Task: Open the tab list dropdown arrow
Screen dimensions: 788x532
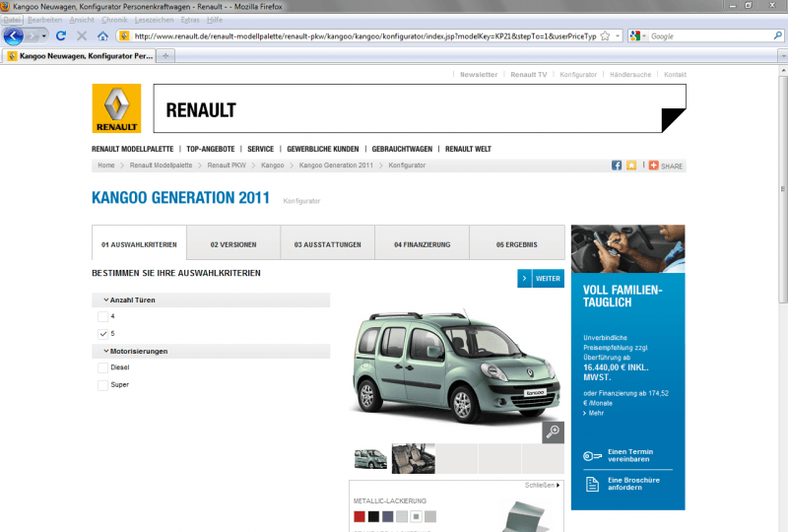Action: [782, 56]
